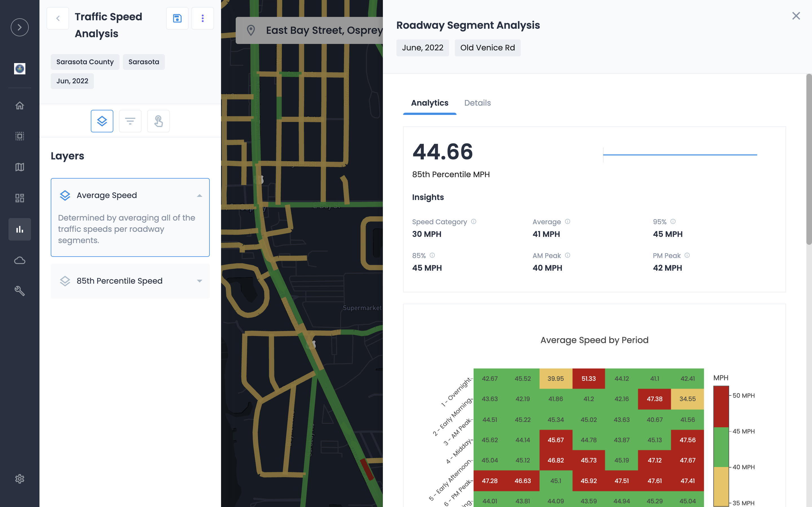The width and height of the screenshot is (812, 507).
Task: Click the back arrow beside Traffic Speed Analysis
Action: coord(58,18)
